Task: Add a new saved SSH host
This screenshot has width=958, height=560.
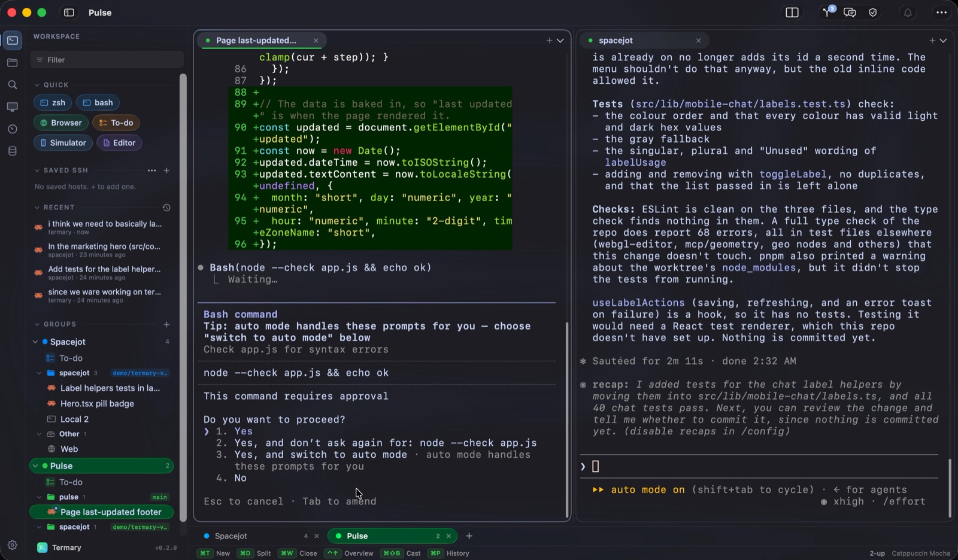Action: (x=166, y=171)
